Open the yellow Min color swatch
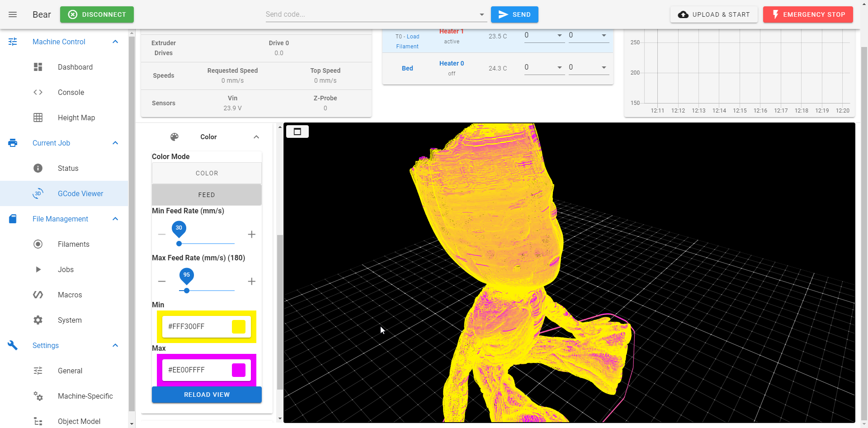The image size is (868, 428). point(239,326)
